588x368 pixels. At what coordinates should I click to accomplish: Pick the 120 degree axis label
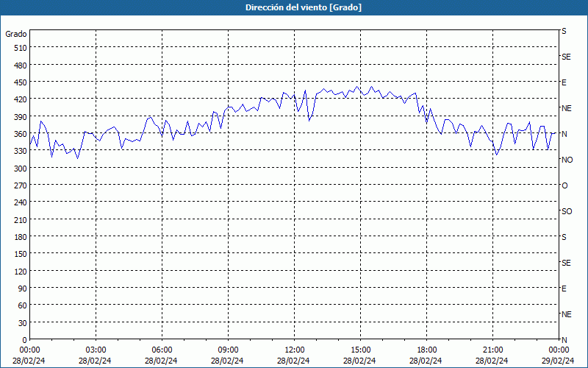point(21,272)
